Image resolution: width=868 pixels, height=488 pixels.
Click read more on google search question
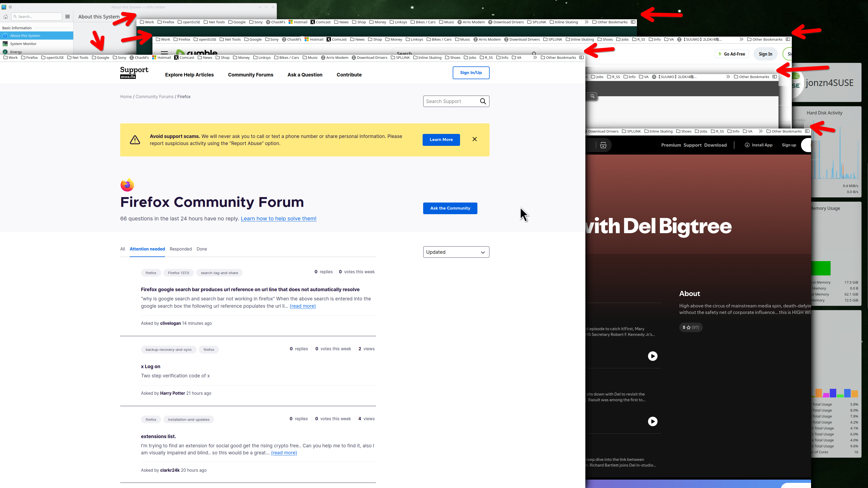[303, 306]
